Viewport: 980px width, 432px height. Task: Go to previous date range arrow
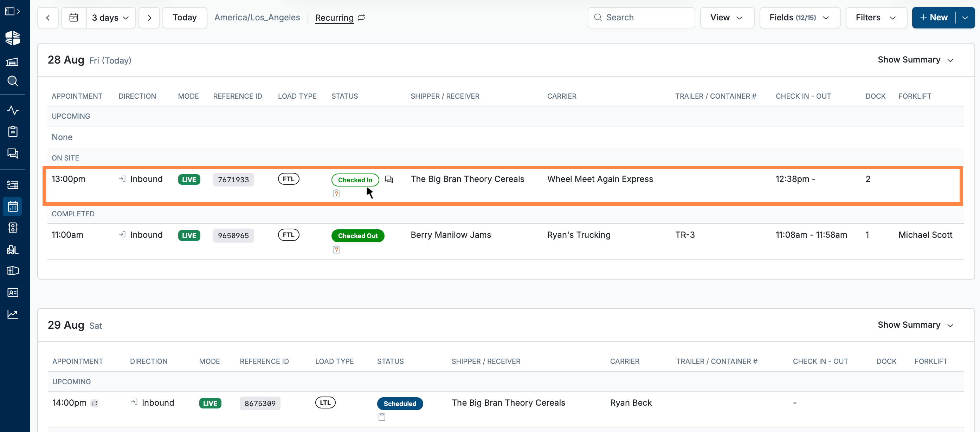[48, 18]
